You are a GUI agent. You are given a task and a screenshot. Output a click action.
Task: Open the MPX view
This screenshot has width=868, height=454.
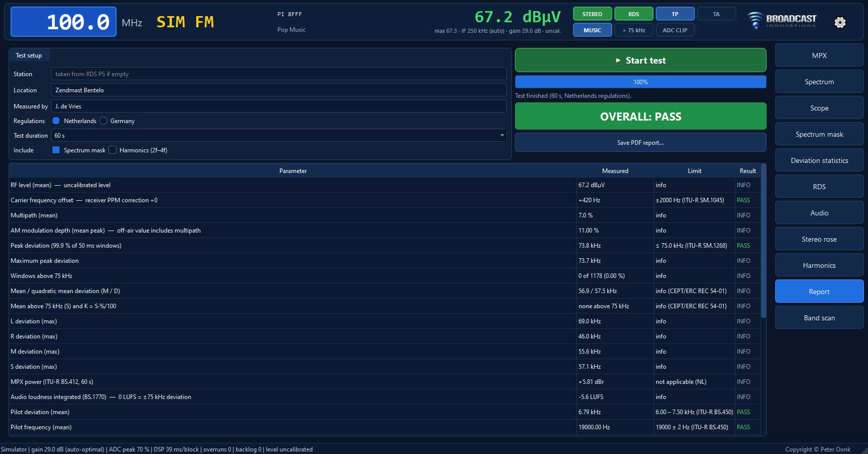click(819, 55)
